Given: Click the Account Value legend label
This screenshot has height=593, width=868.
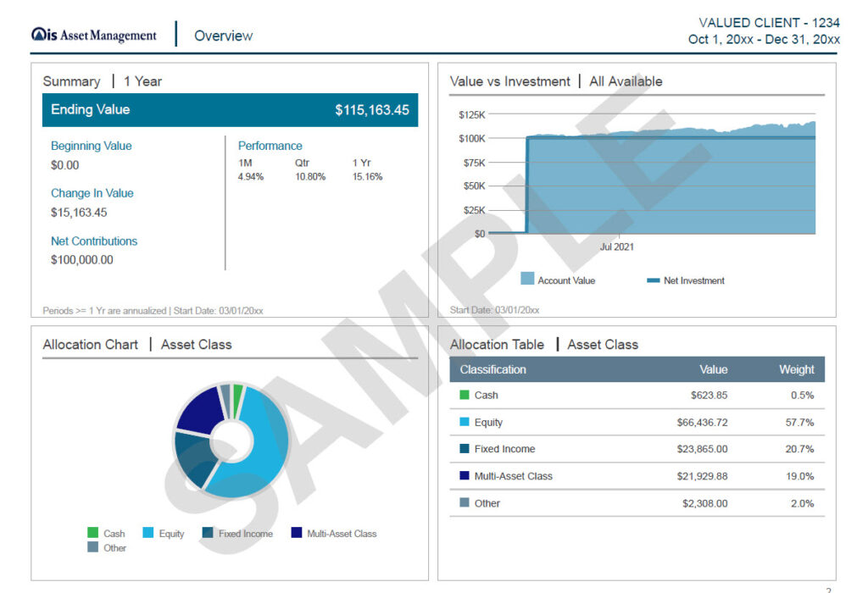Looking at the screenshot, I should coord(566,280).
